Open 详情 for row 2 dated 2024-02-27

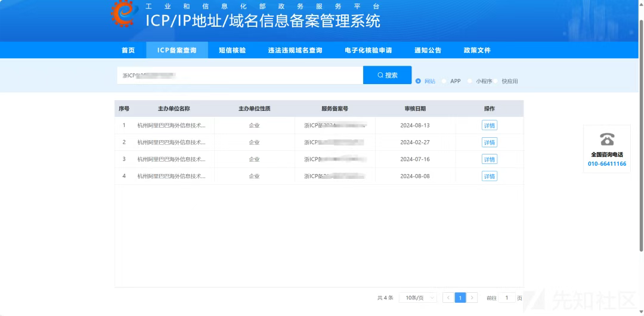click(x=490, y=142)
